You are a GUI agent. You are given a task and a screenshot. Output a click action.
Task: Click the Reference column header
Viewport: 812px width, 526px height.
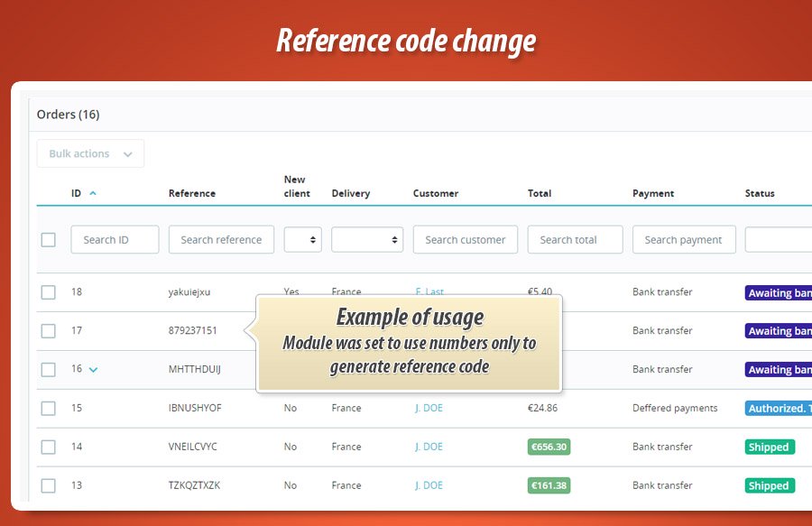pyautogui.click(x=191, y=193)
